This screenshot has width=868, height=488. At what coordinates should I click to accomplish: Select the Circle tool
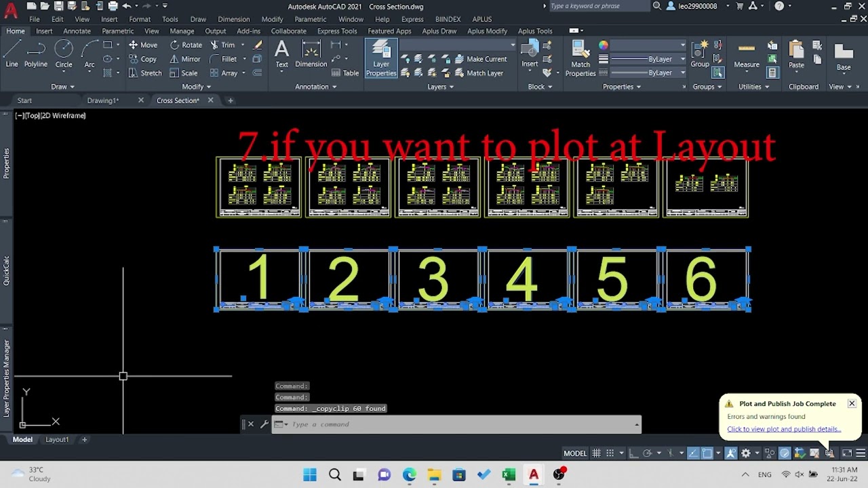click(x=64, y=55)
